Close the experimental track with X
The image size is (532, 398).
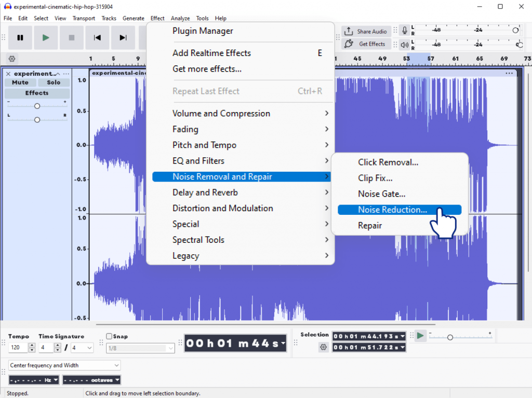coord(8,74)
